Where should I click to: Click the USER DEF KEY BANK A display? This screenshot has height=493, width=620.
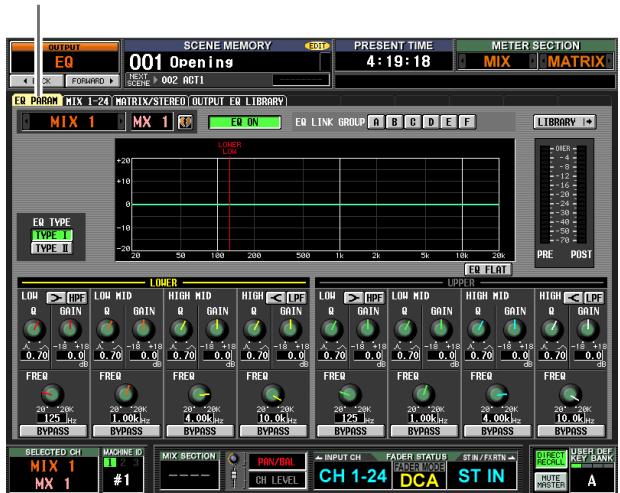[592, 480]
